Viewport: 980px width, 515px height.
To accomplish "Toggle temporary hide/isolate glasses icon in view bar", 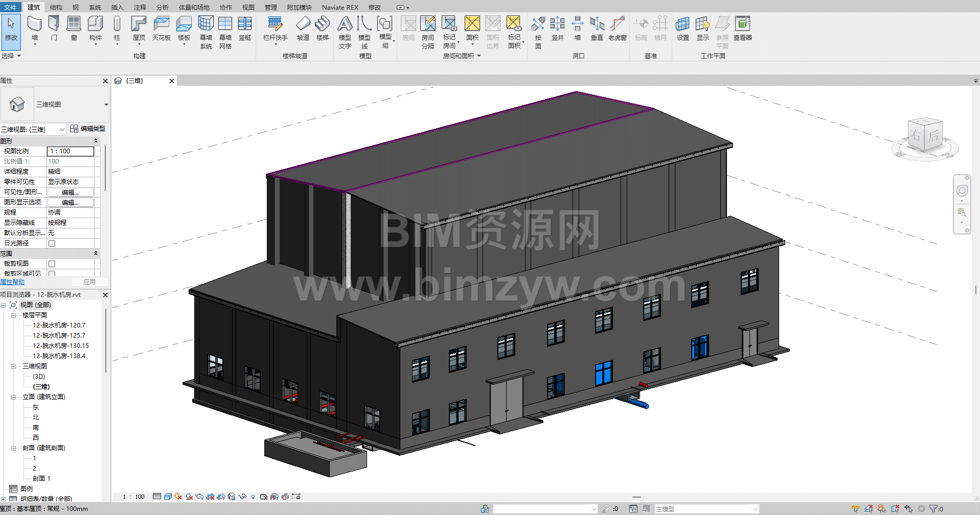I will point(243,496).
